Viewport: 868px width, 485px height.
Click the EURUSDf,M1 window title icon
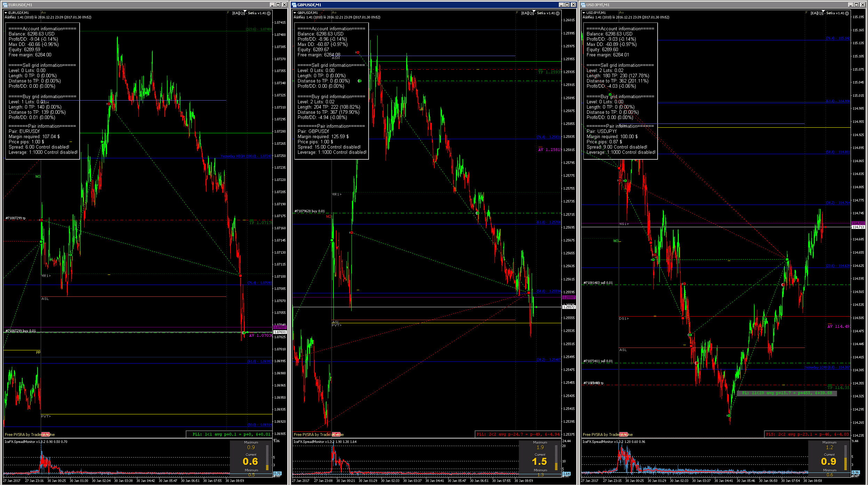coord(5,5)
